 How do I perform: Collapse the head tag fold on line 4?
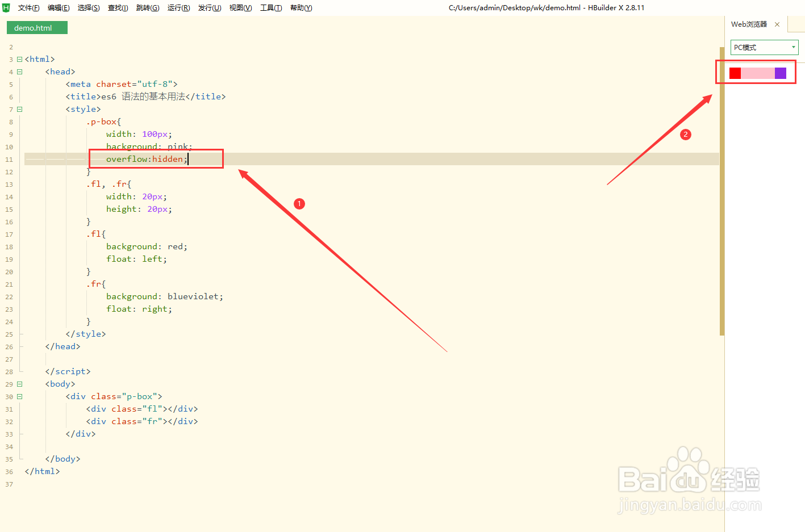(19, 72)
